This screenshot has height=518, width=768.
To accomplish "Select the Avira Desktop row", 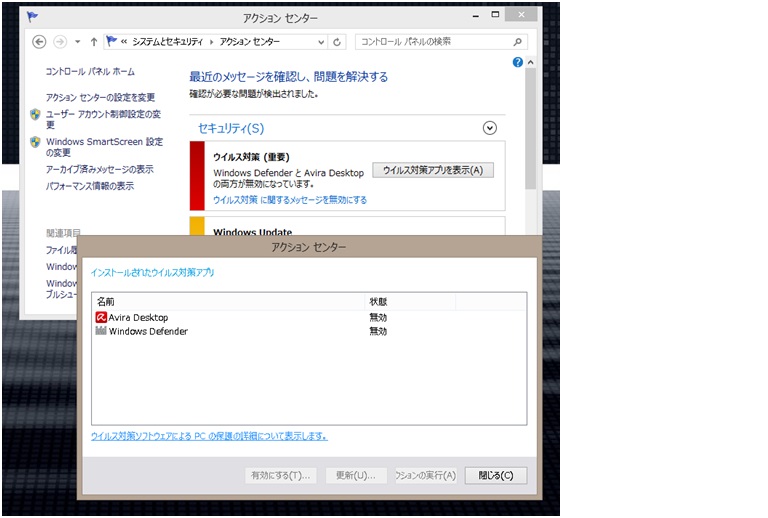I will (x=309, y=318).
